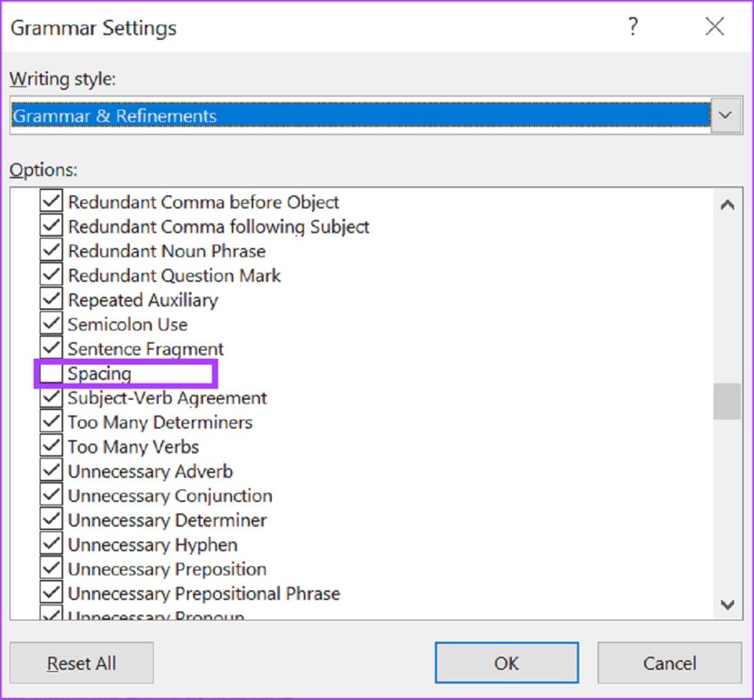Viewport: 754px width, 700px height.
Task: Disable the Sentence Fragment check
Action: point(51,348)
